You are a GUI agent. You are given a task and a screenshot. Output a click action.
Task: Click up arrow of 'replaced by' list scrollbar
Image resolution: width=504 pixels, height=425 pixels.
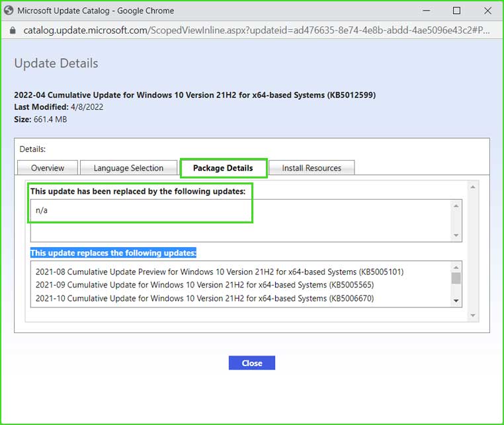456,206
